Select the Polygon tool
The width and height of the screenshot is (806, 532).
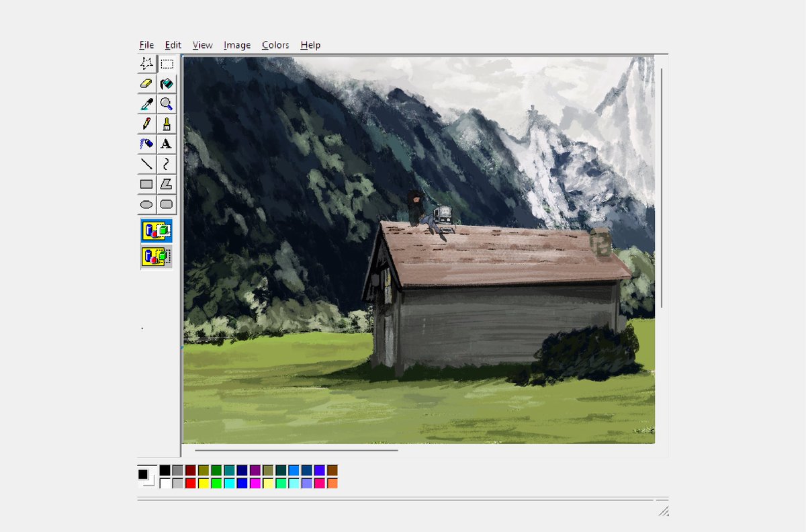(167, 183)
